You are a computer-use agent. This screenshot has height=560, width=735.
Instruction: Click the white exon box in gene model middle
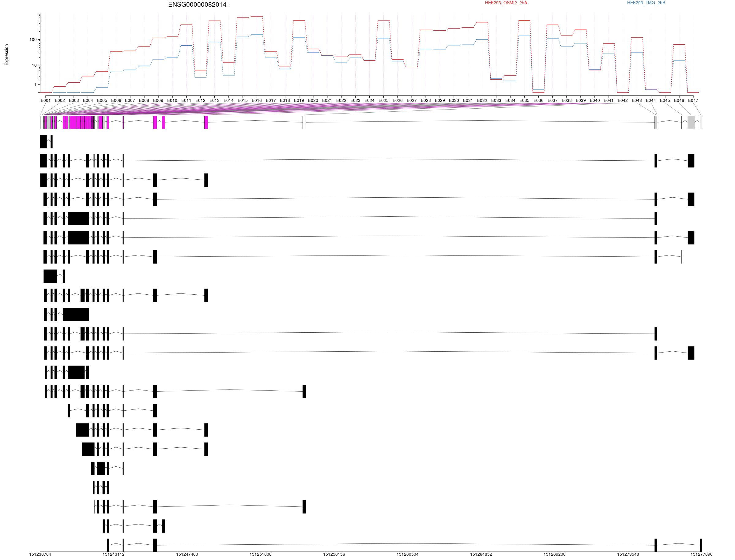(304, 122)
